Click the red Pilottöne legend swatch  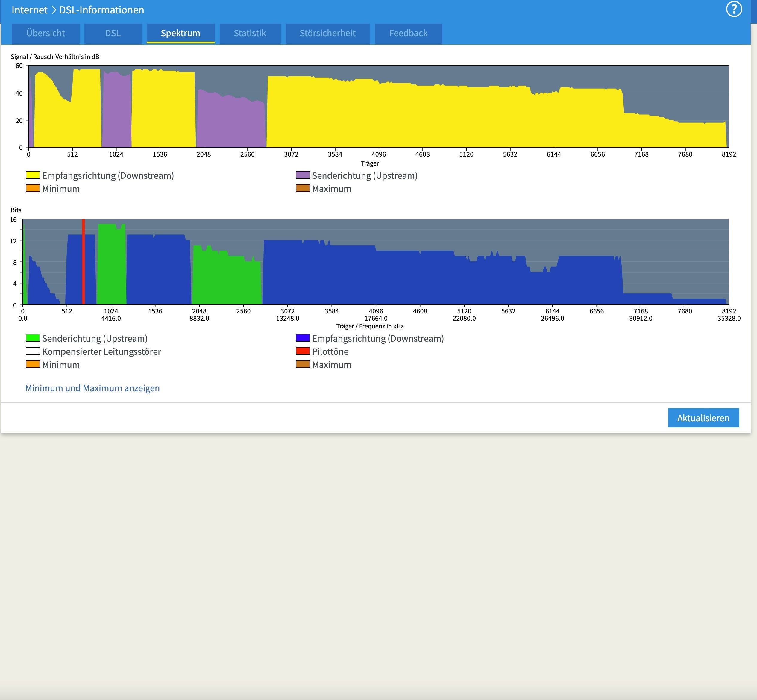coord(303,351)
